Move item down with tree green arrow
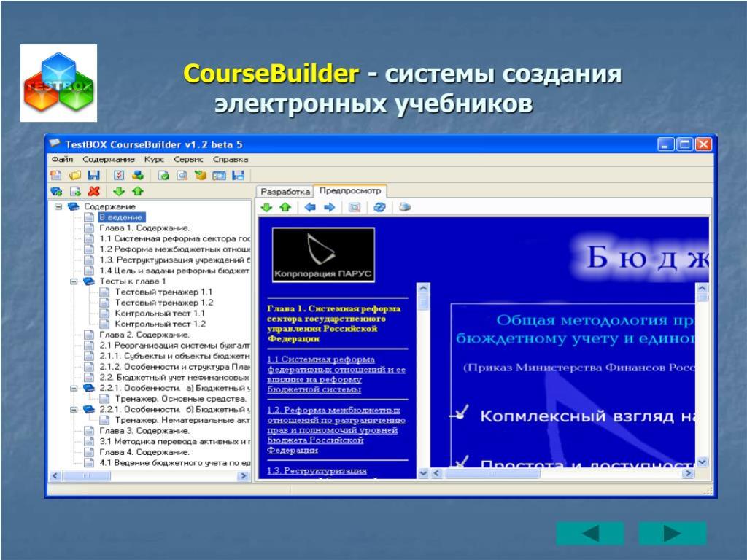This screenshot has width=747, height=560. (120, 191)
